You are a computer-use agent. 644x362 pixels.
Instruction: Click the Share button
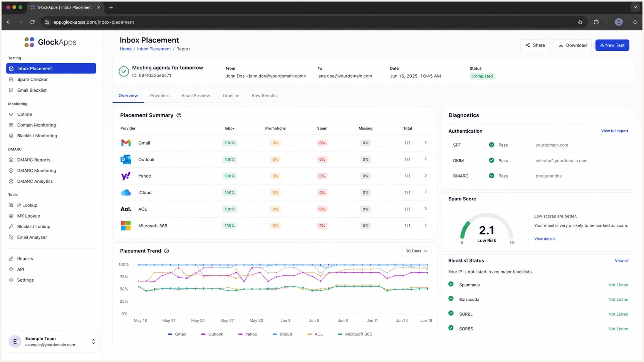click(x=535, y=45)
